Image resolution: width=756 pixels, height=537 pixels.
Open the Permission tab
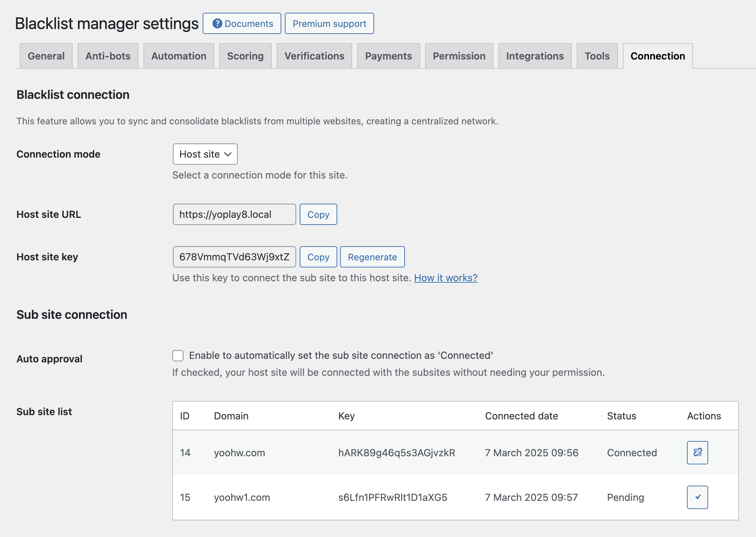[x=459, y=56]
